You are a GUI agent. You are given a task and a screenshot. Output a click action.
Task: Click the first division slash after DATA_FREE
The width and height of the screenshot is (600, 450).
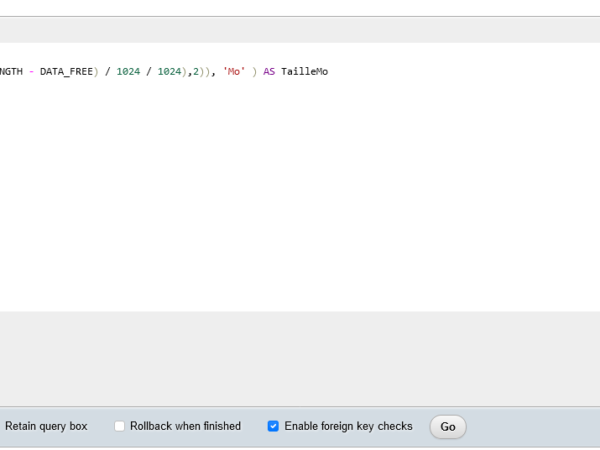107,72
